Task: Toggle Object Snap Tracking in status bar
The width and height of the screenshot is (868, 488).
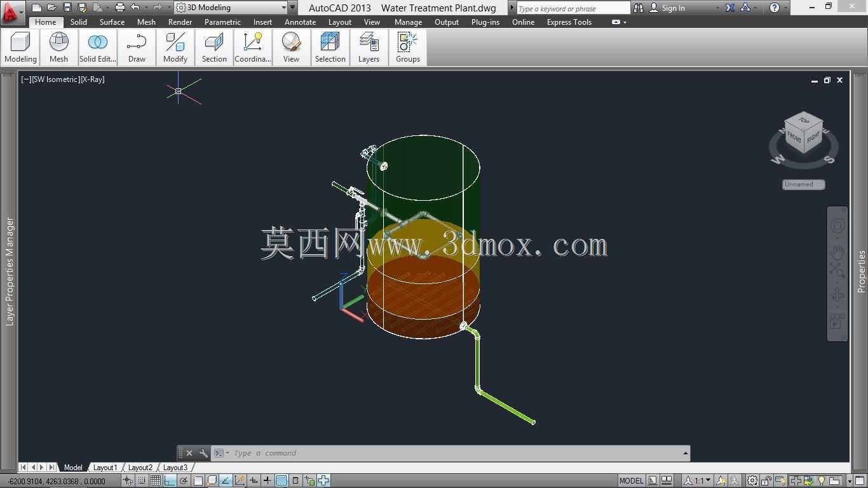Action: 225,480
